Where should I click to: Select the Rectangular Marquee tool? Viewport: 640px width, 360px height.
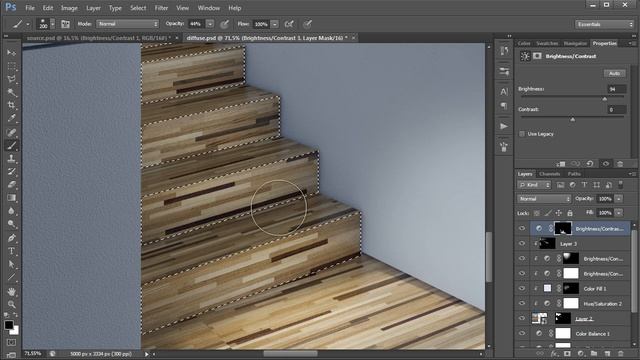pyautogui.click(x=11, y=66)
